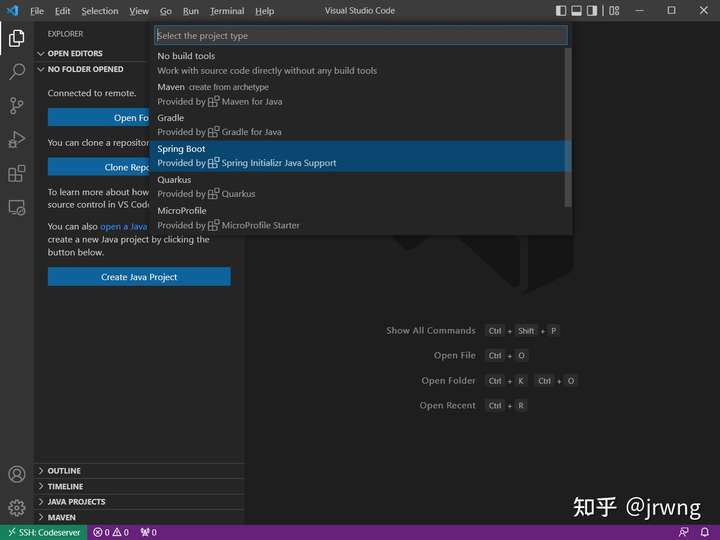The width and height of the screenshot is (720, 540).
Task: Open the Run and Debug view
Action: (x=17, y=140)
